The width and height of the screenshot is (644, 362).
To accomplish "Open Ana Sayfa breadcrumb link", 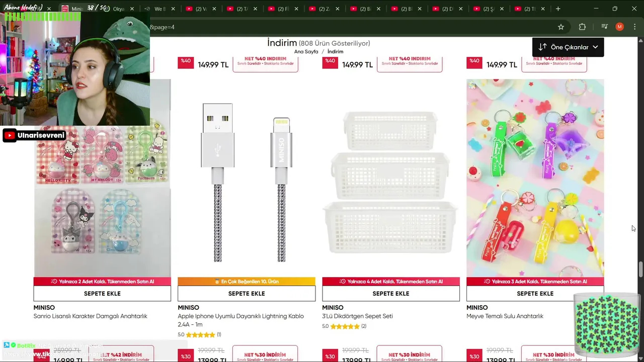I will 306,52.
